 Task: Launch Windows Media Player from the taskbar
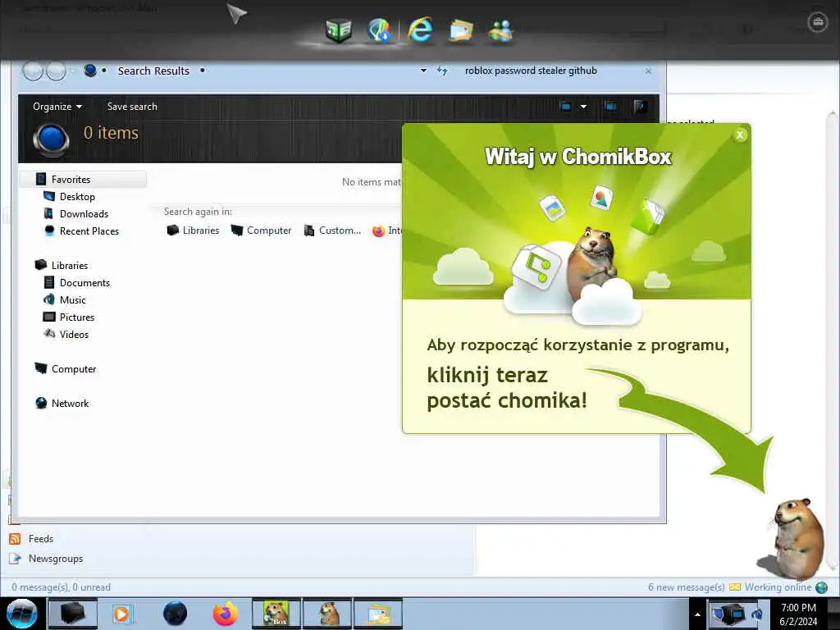[121, 614]
